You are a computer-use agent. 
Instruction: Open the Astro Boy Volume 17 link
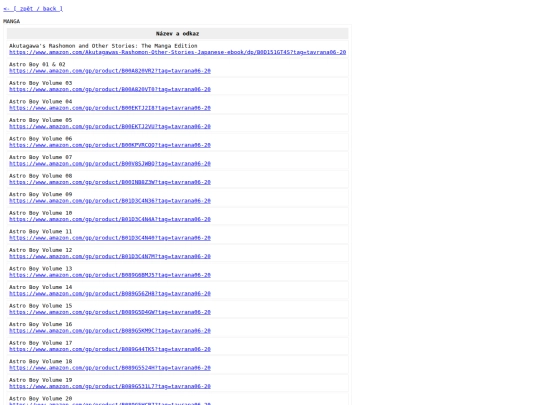pos(110,350)
